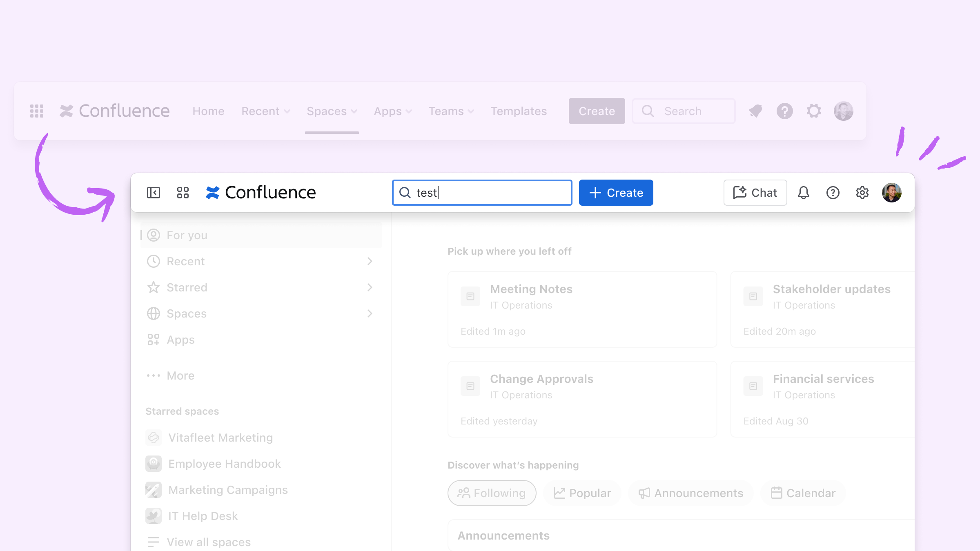Collapse the left sidebar panel

(x=153, y=193)
